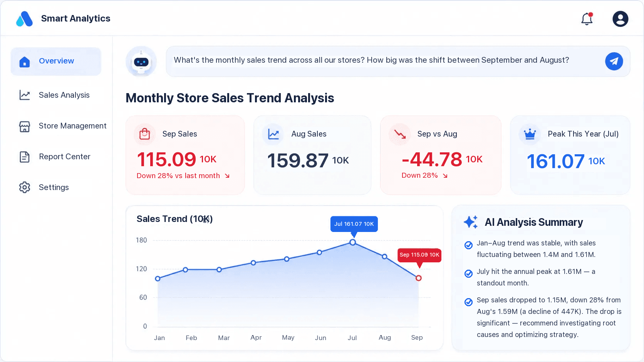Click the 'Sales Trend (10K)' chart title
Viewport: 644px width, 362px height.
point(174,219)
